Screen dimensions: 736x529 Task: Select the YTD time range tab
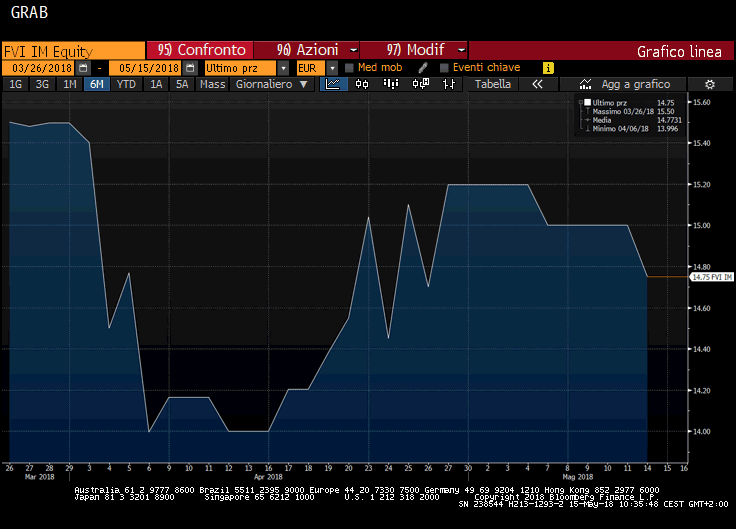point(126,85)
